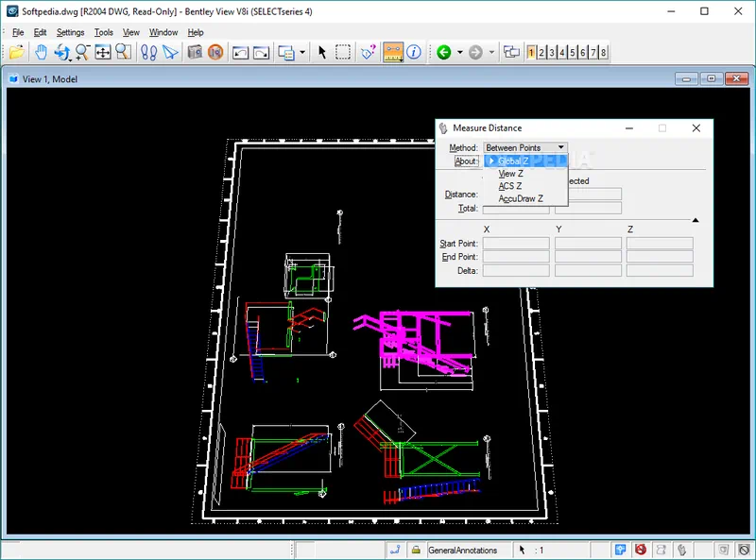Viewport: 756px width, 560px height.
Task: Minimize the Measure Distance dialog
Action: pos(629,128)
